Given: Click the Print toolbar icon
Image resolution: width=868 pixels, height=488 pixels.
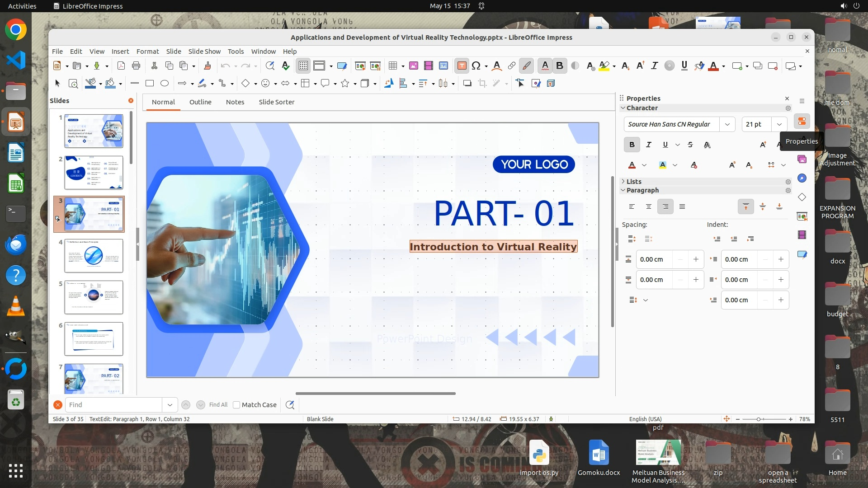Looking at the screenshot, I should click(x=136, y=66).
